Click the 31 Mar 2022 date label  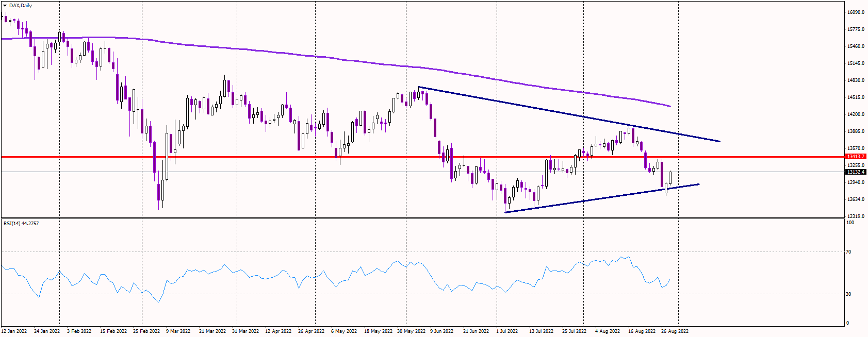(245, 331)
